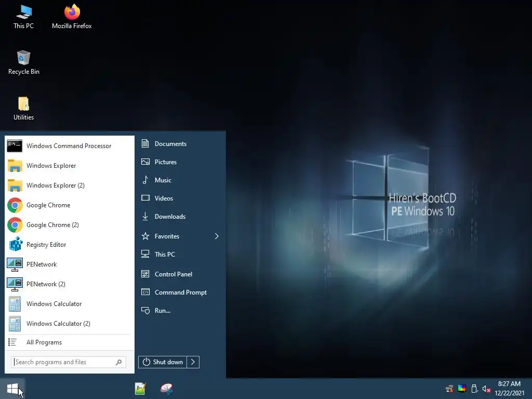Viewport: 532px width, 399px height.
Task: Open Music from the Start menu
Action: 180,180
